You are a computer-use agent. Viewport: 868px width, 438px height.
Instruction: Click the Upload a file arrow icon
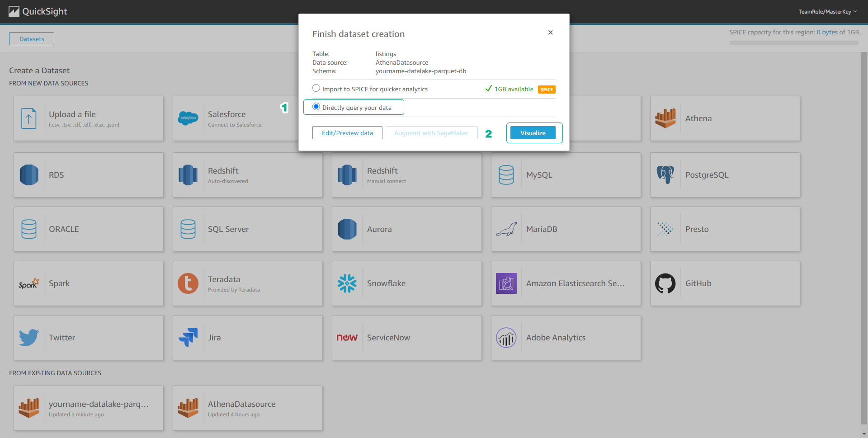pos(29,118)
